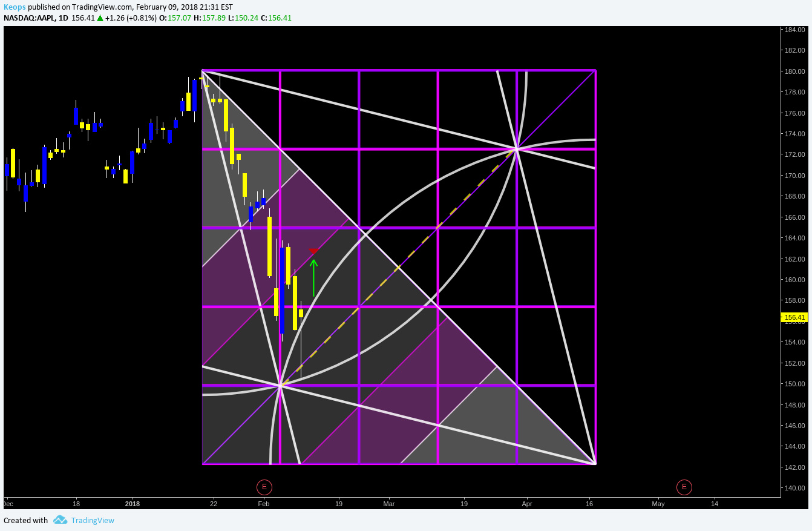
Task: Click the May label on time axis
Action: click(658, 504)
